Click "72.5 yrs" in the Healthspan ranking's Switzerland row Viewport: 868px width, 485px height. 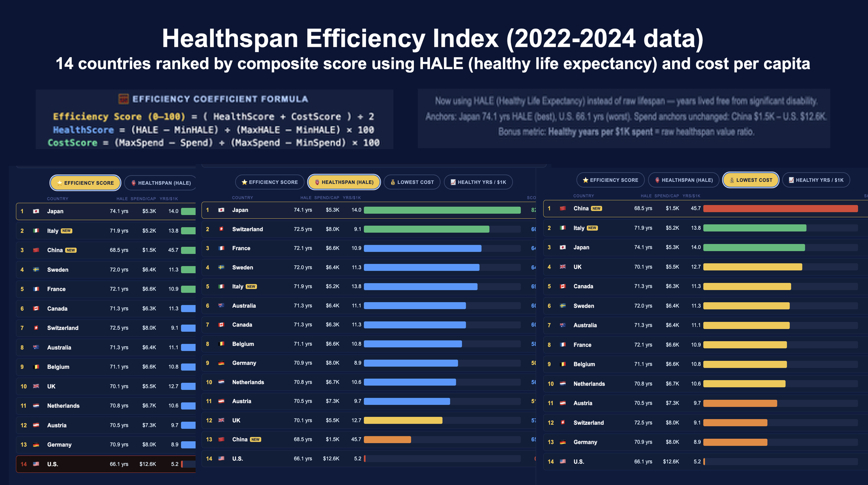(x=303, y=229)
